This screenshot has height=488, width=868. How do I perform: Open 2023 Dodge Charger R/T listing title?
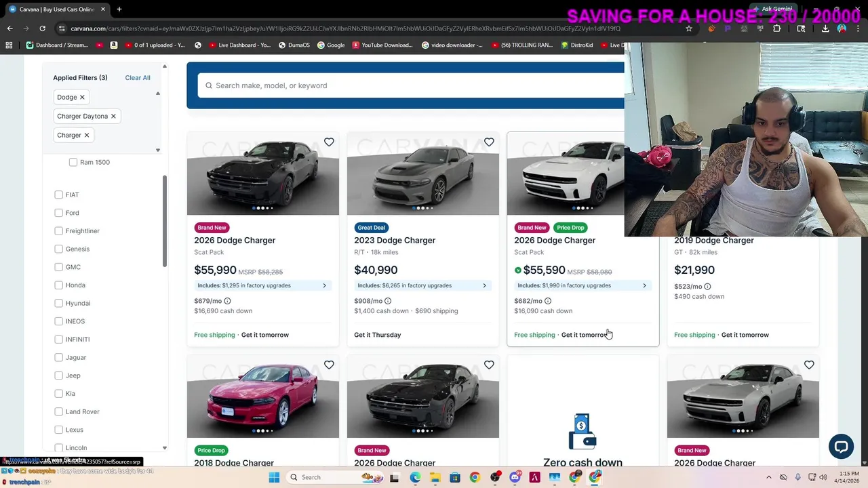[x=395, y=241]
